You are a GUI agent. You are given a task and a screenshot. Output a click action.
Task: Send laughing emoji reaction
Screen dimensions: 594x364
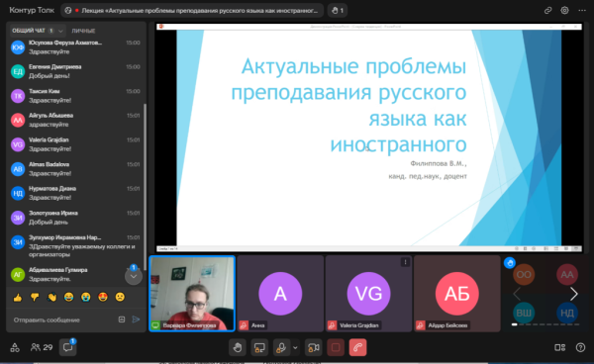68,297
